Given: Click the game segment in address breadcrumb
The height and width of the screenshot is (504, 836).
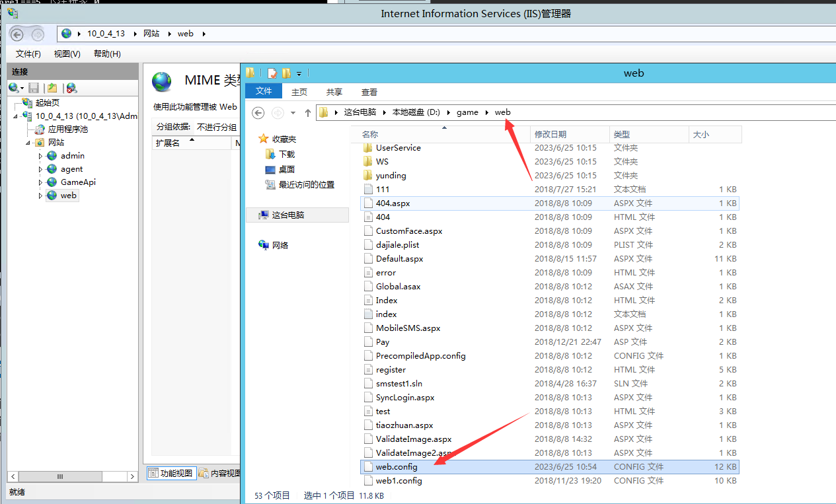Looking at the screenshot, I should pos(467,112).
